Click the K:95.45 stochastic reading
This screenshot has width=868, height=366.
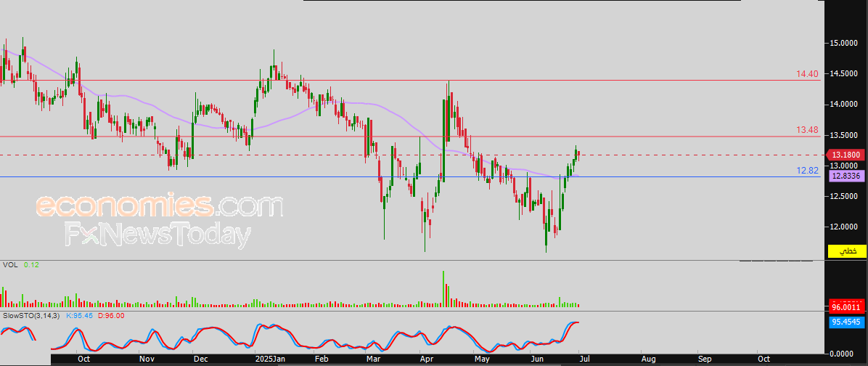81,316
